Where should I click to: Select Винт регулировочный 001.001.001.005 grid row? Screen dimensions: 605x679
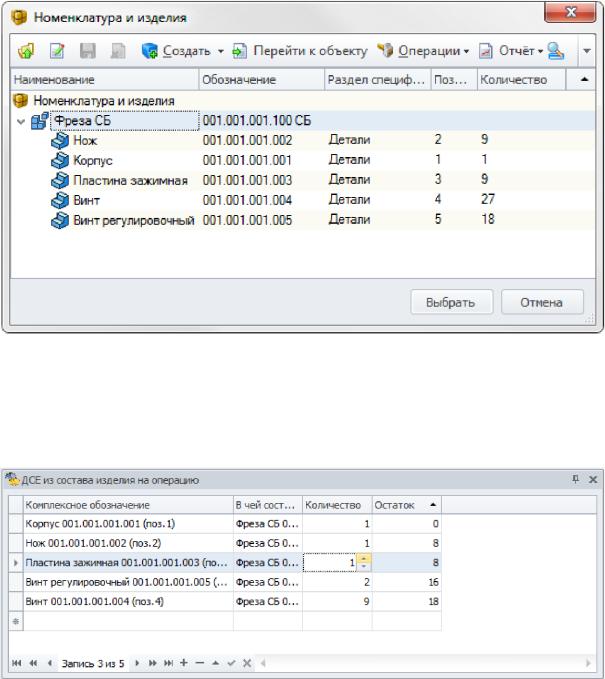click(x=225, y=582)
